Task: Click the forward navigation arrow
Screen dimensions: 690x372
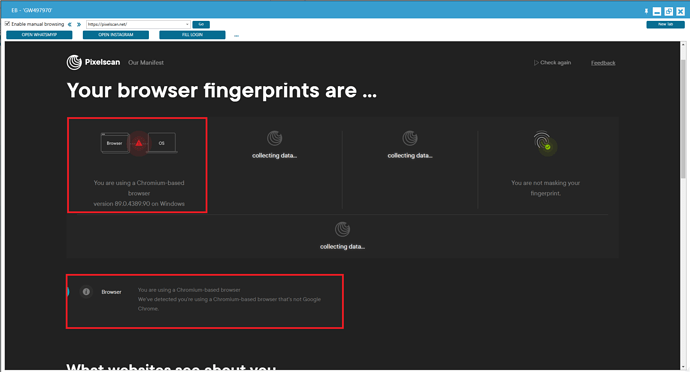Action: 79,24
